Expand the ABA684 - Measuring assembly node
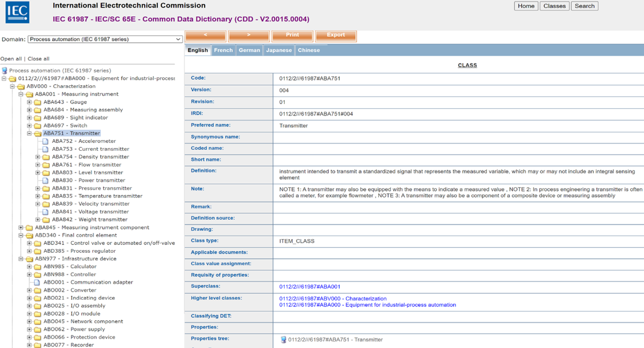Image resolution: width=644 pixels, height=348 pixels. pyautogui.click(x=29, y=110)
